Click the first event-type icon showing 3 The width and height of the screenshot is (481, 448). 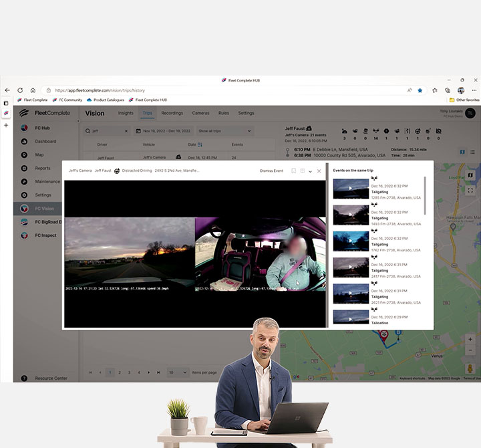(x=345, y=131)
